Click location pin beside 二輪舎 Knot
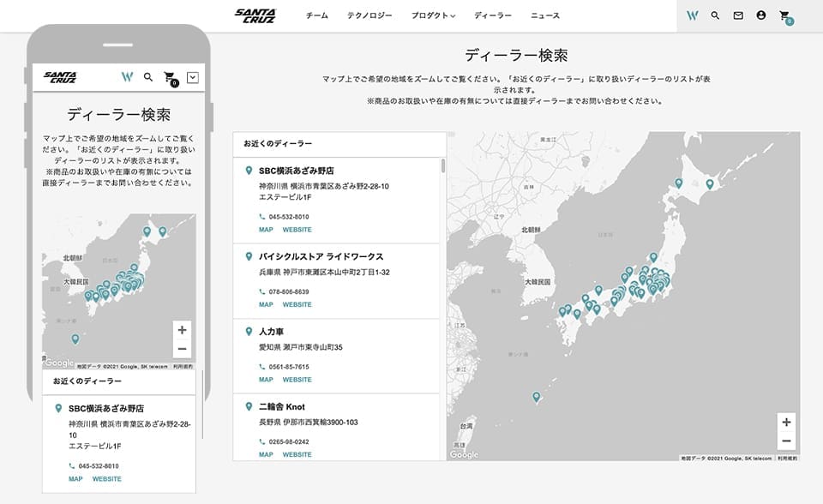Viewport: 823px width, 504px height. point(249,406)
